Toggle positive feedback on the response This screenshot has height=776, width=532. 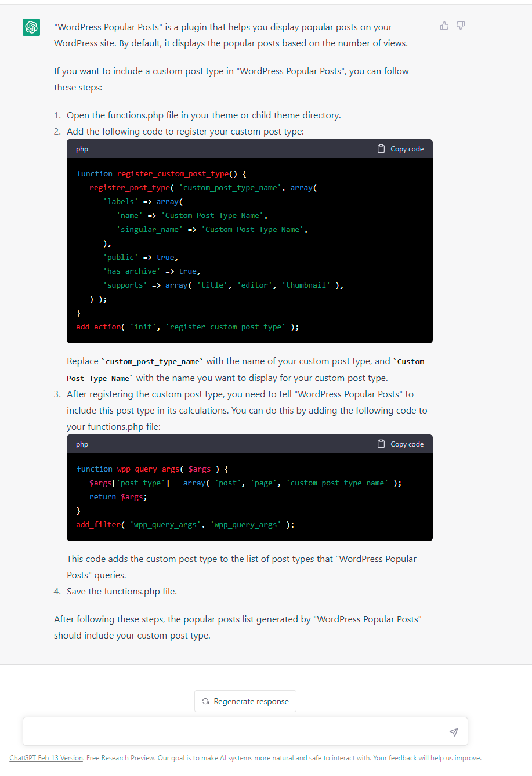444,26
